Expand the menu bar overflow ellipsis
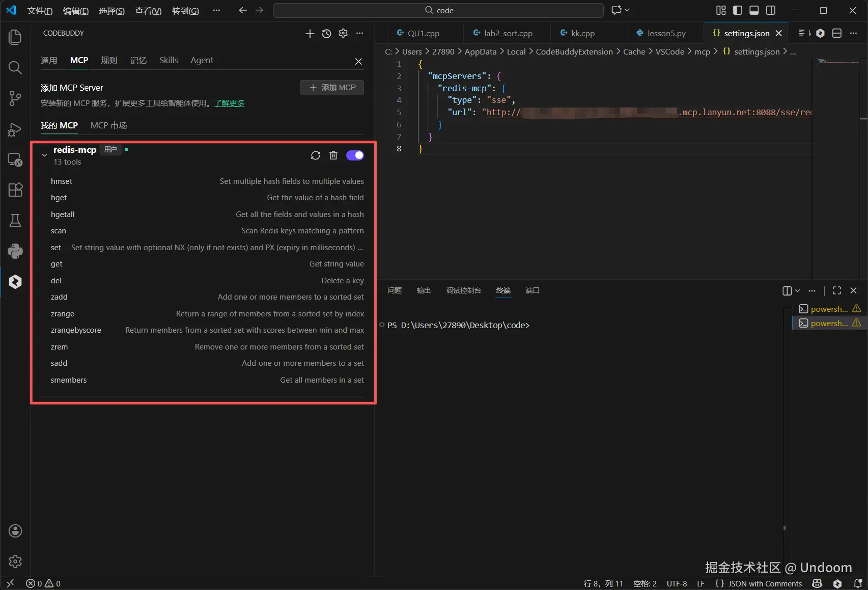868x590 pixels. [x=216, y=10]
